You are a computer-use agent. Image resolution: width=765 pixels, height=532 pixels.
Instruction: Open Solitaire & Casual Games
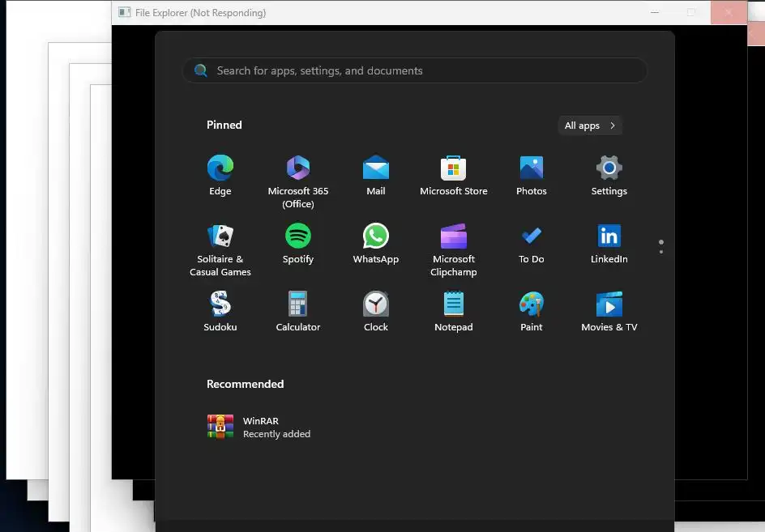(220, 249)
